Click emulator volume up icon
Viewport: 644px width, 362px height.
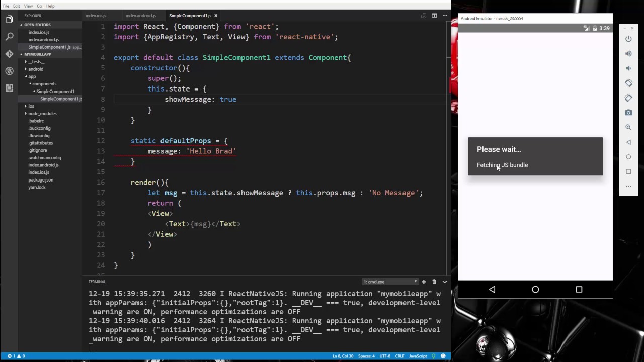pyautogui.click(x=628, y=54)
